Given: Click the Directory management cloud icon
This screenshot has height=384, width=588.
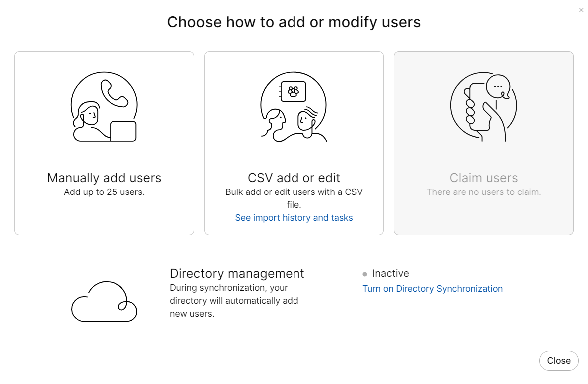Looking at the screenshot, I should pos(104,302).
